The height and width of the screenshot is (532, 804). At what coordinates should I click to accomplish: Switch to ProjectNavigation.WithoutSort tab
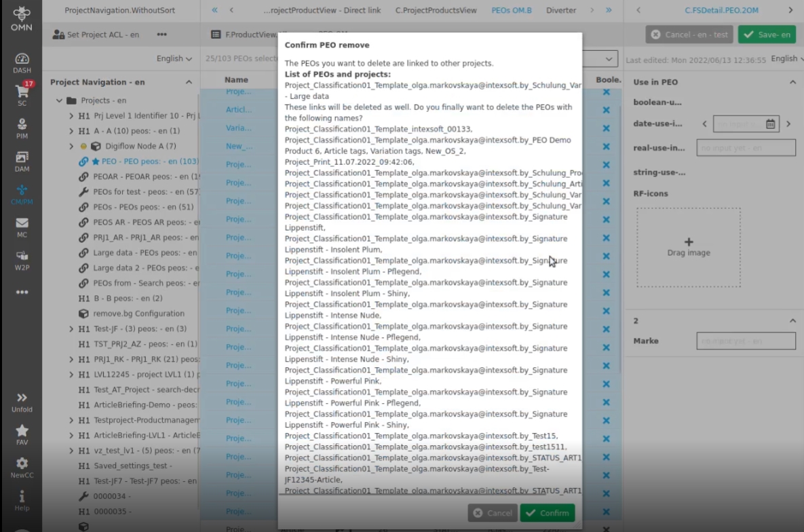coord(119,9)
